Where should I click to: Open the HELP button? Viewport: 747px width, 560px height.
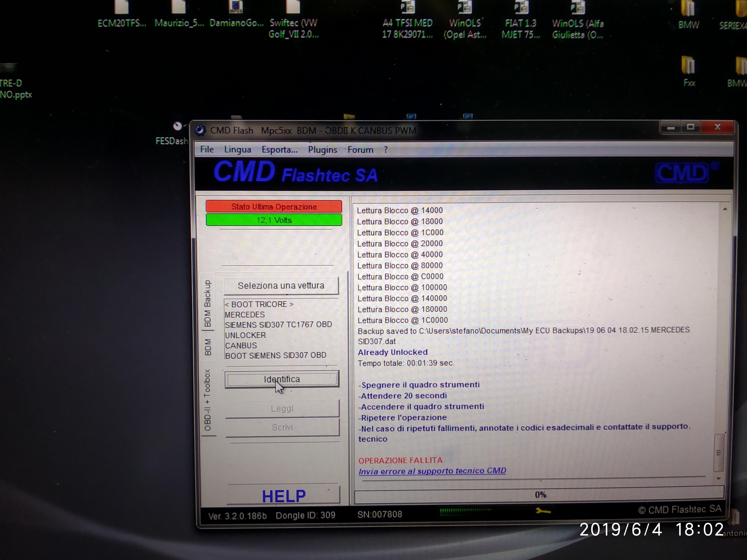(x=284, y=496)
